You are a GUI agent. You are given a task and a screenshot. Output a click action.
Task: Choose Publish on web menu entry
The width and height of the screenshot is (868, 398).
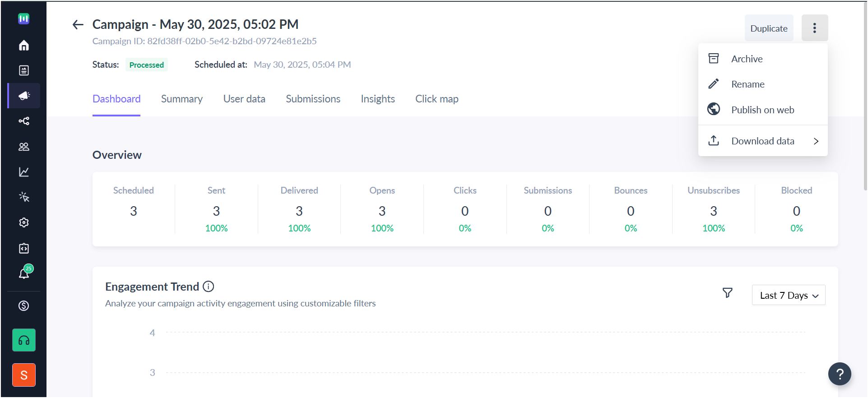point(763,110)
